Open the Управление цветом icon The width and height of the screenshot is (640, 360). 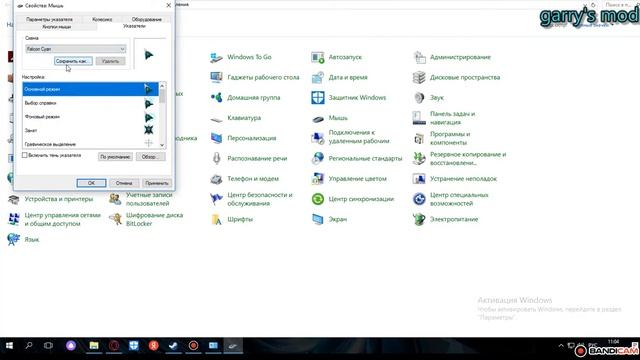click(x=318, y=179)
